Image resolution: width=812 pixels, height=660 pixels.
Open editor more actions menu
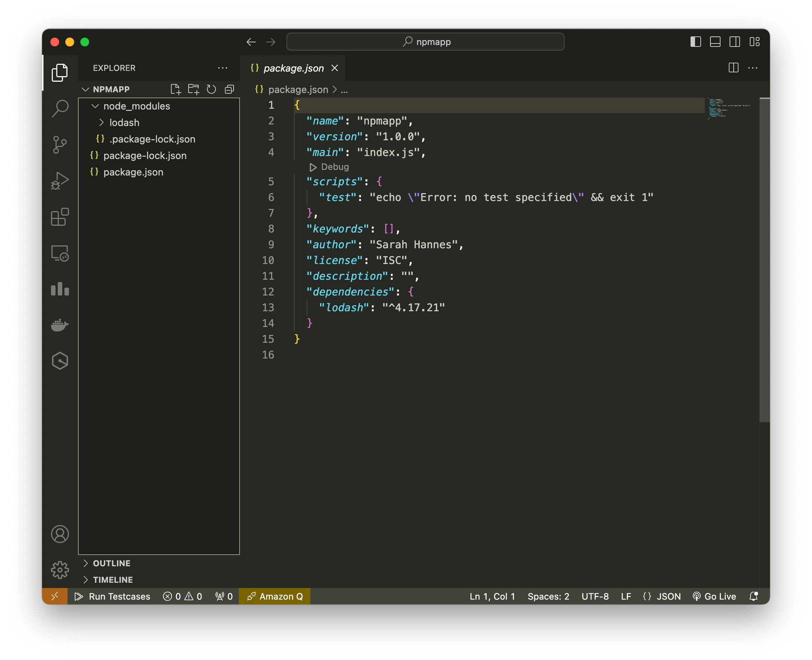coord(753,68)
